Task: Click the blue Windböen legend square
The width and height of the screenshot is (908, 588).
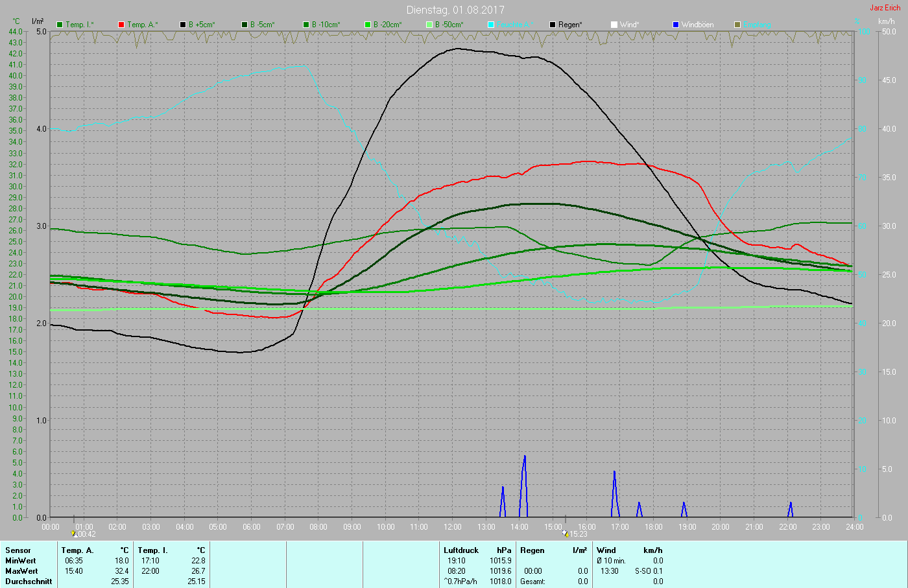Action: (x=676, y=25)
